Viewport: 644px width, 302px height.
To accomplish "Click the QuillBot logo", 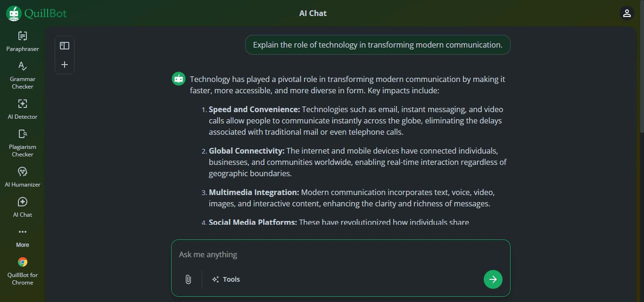I will [x=36, y=13].
